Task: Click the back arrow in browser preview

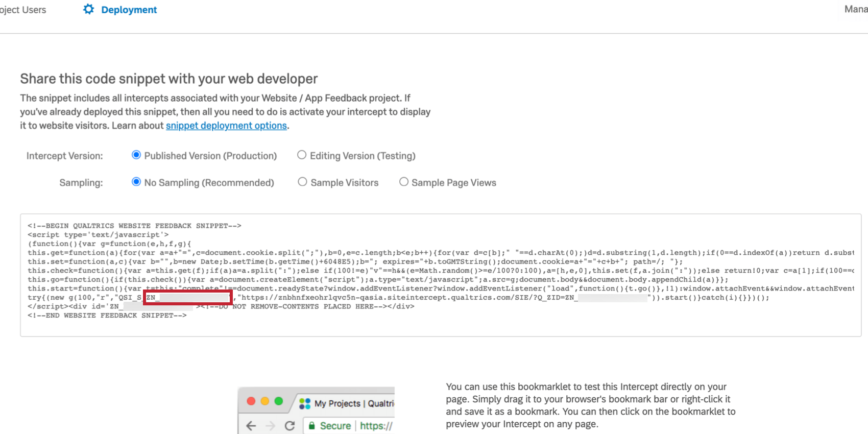Action: (251, 426)
